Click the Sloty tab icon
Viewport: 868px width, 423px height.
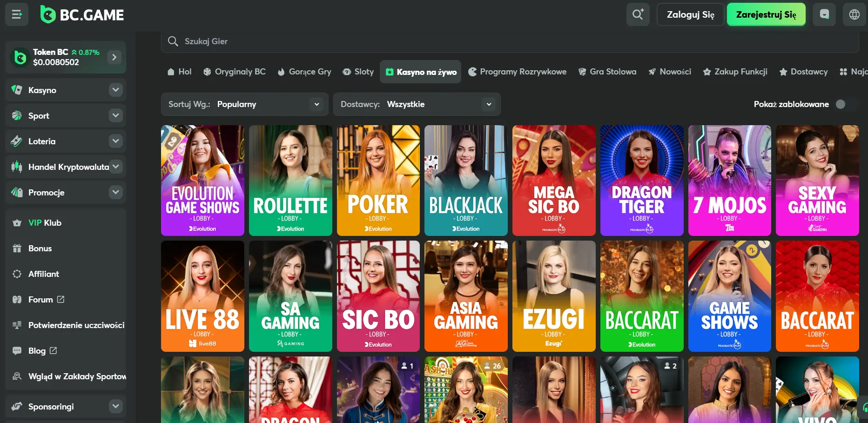click(x=347, y=72)
